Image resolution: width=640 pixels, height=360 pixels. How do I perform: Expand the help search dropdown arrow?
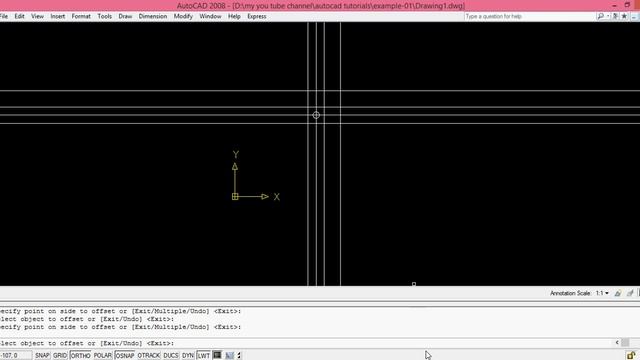(608, 16)
